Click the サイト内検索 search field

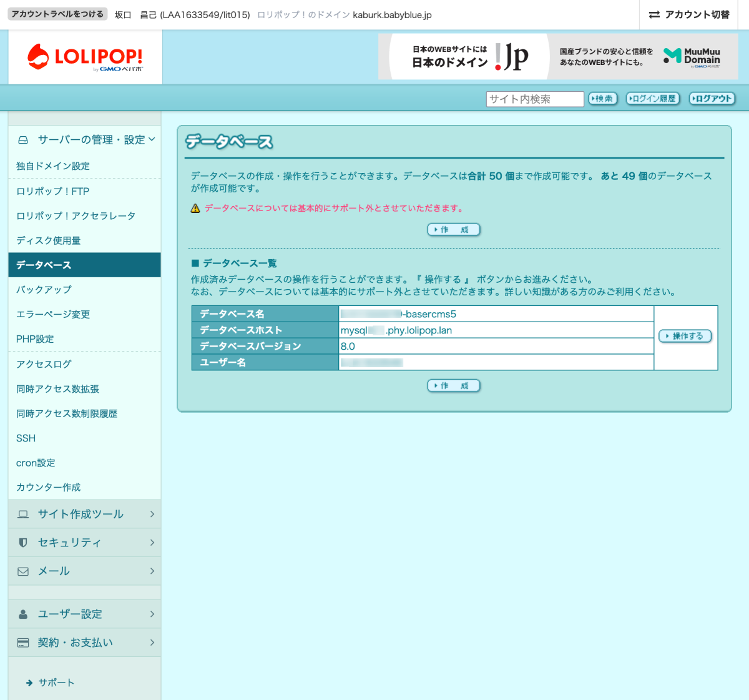(534, 99)
